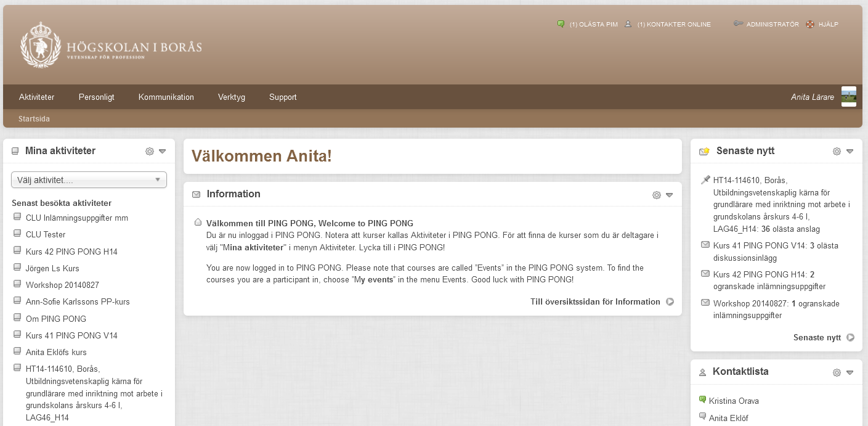Click pin icon beside HT14-114610 news item
Screen dimensions: 868x426
pyautogui.click(x=705, y=180)
